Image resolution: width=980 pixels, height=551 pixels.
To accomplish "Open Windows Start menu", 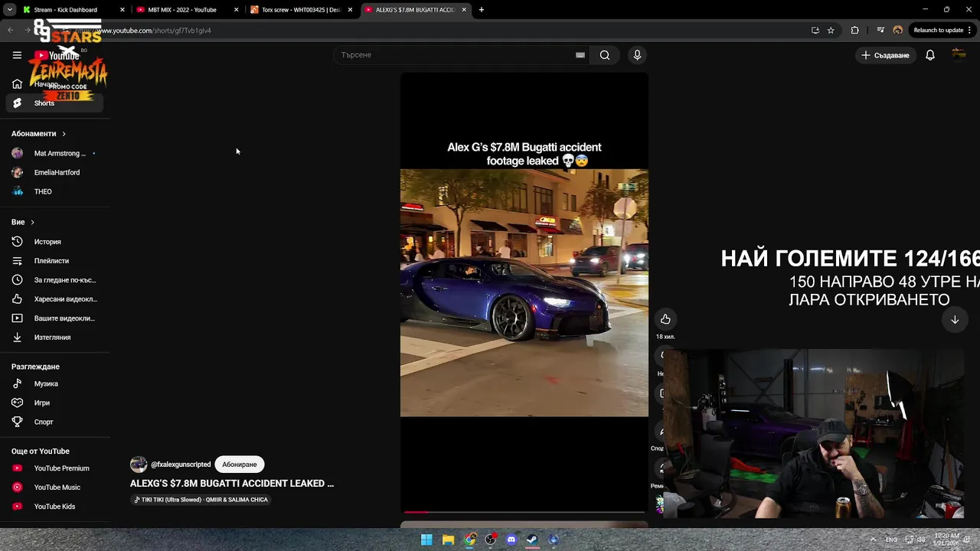I will pyautogui.click(x=426, y=540).
